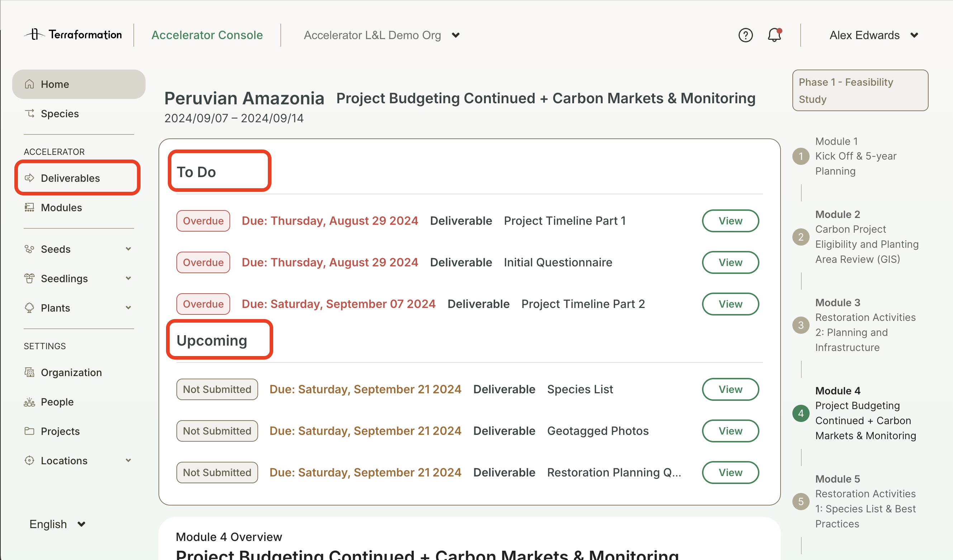Click the Seeds sidebar icon

pyautogui.click(x=29, y=249)
